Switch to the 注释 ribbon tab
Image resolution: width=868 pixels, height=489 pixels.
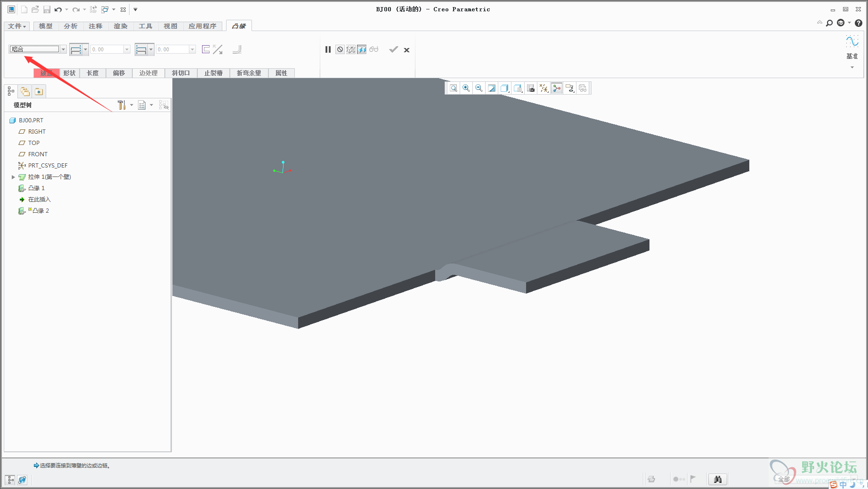(96, 26)
